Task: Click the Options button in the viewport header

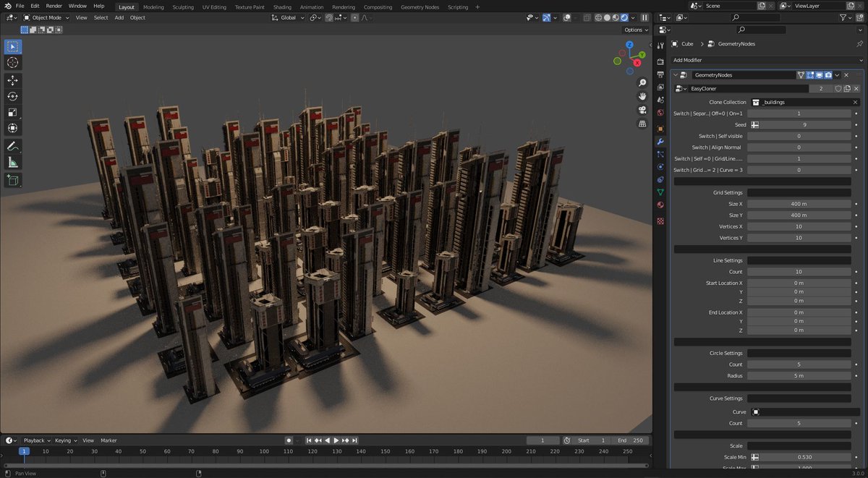Action: [635, 30]
